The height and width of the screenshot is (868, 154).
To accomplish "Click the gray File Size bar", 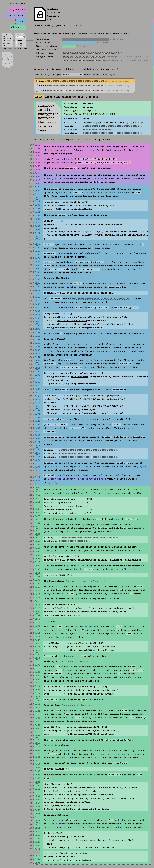I will [86, 39].
